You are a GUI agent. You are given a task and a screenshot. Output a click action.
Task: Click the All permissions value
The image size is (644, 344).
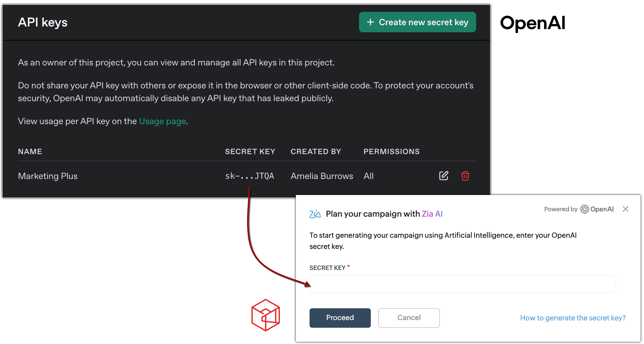point(369,176)
